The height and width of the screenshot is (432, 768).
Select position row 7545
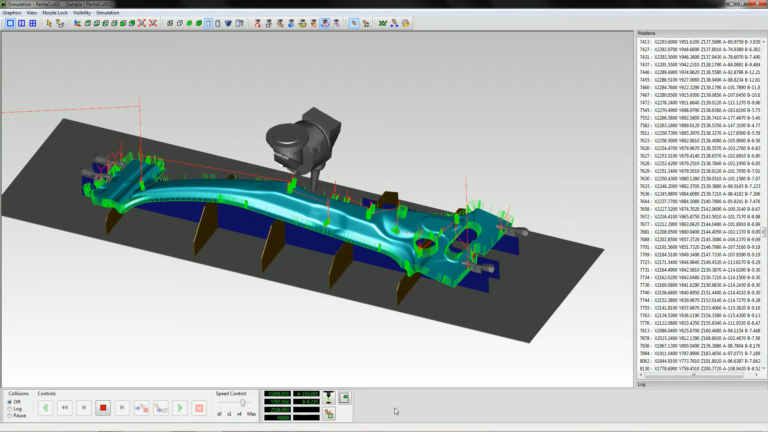click(699, 110)
